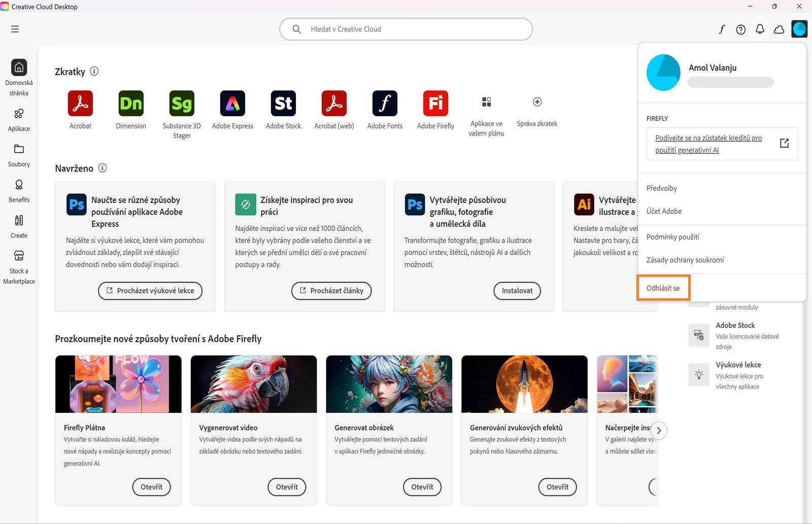
Task: Click Generovat obrázek anime thumbnail
Action: click(389, 384)
